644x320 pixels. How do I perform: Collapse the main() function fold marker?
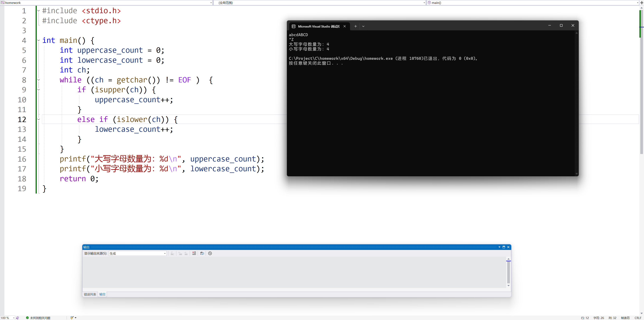point(38,40)
